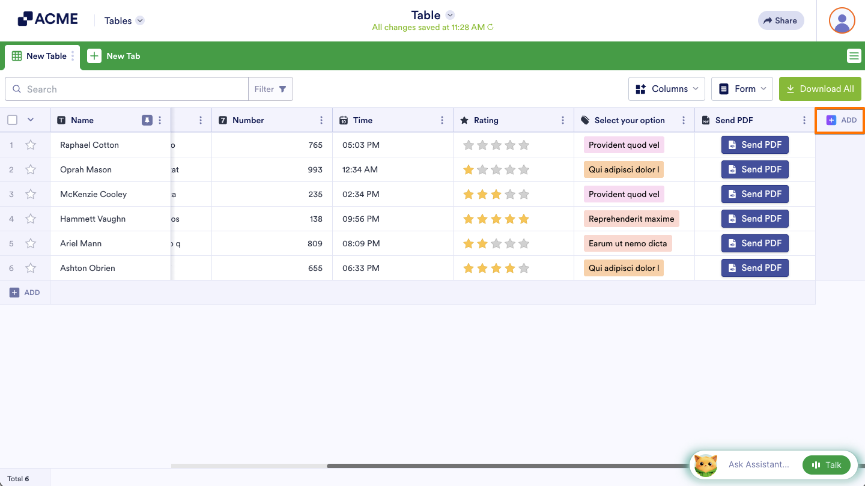Send PDF for Ashton Obrien row

click(754, 268)
